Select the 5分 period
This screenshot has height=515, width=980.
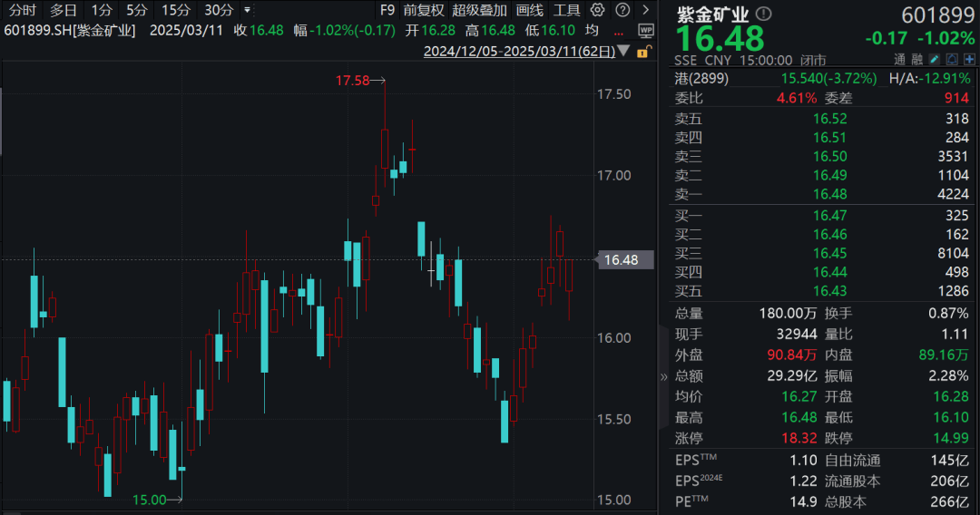136,10
